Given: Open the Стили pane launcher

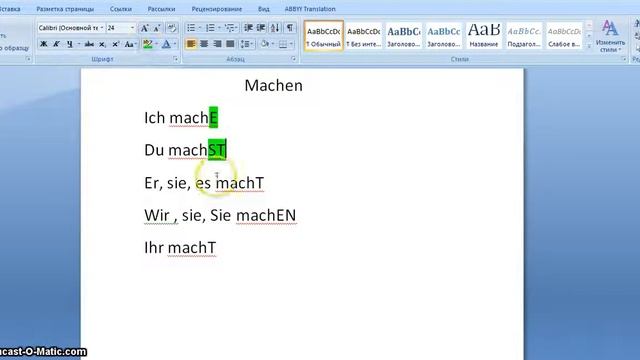Looking at the screenshot, I should tap(624, 59).
